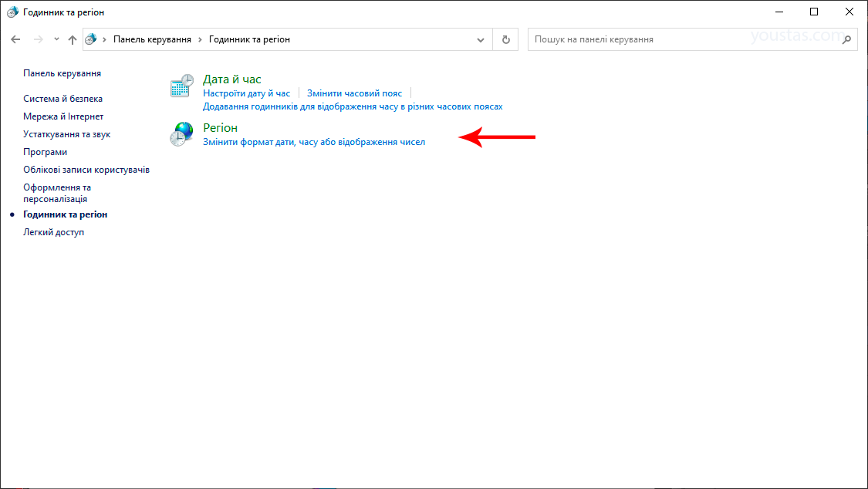This screenshot has height=489, width=868.
Task: Open the Date and Time calendar icon
Action: (181, 86)
